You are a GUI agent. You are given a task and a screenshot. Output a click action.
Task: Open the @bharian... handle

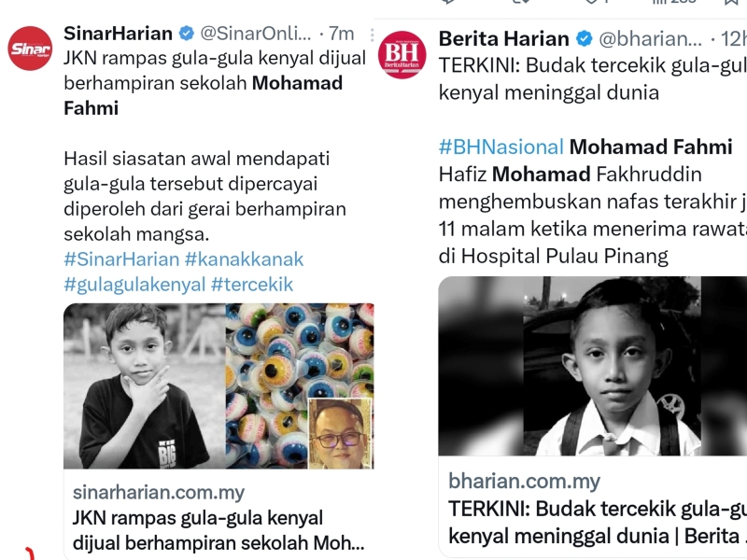[650, 39]
